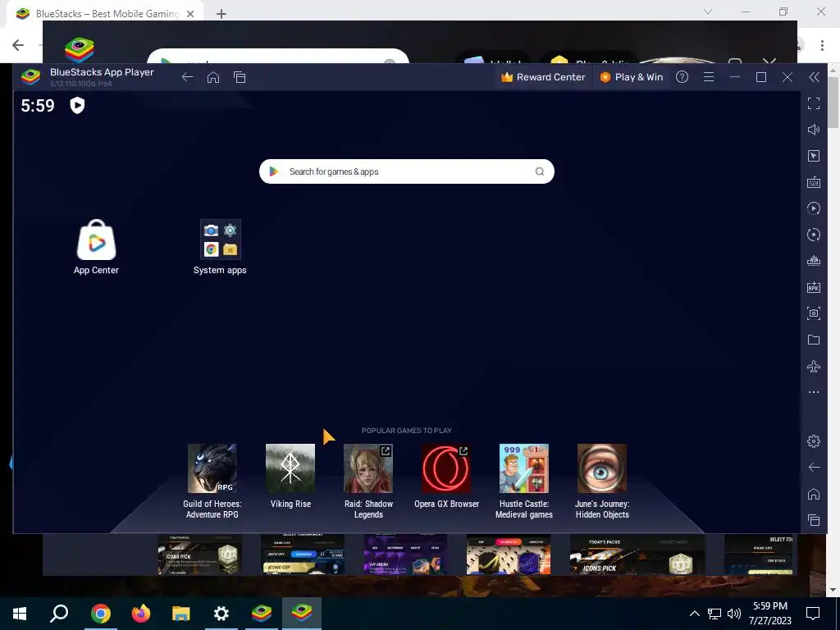Open the taskbar volume icon
Screen dimensions: 840x630
click(x=734, y=614)
